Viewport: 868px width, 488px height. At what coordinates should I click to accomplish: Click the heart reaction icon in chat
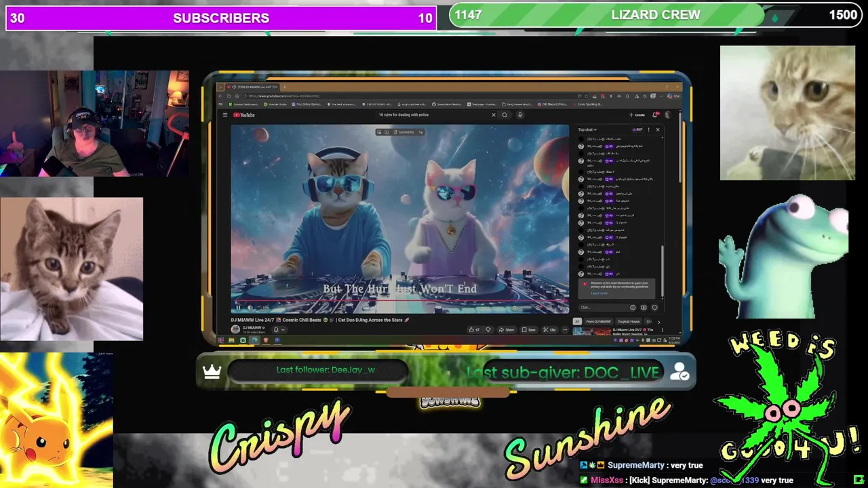pos(654,307)
